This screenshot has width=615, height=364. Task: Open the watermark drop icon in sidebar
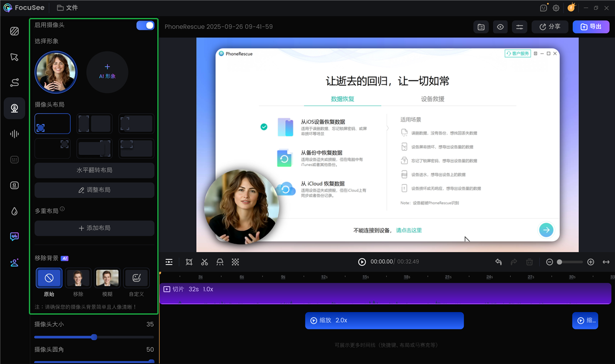(x=15, y=211)
